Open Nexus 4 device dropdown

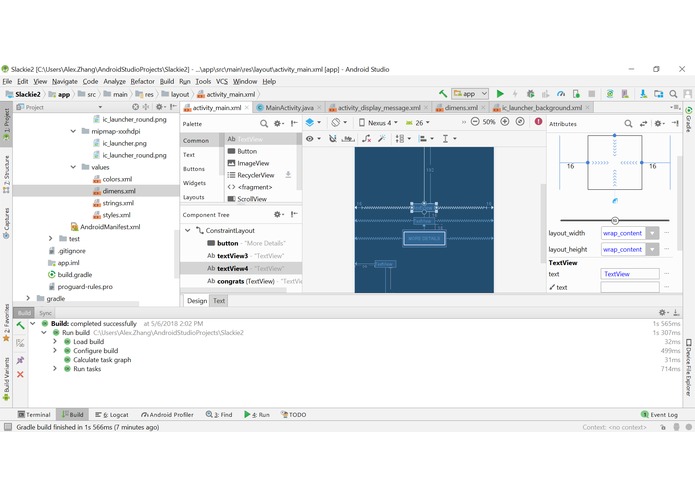pyautogui.click(x=378, y=123)
